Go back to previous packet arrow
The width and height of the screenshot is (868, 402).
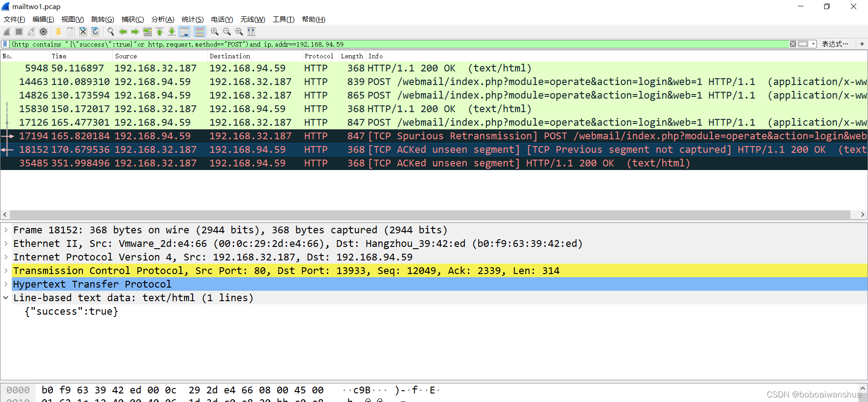[x=123, y=32]
